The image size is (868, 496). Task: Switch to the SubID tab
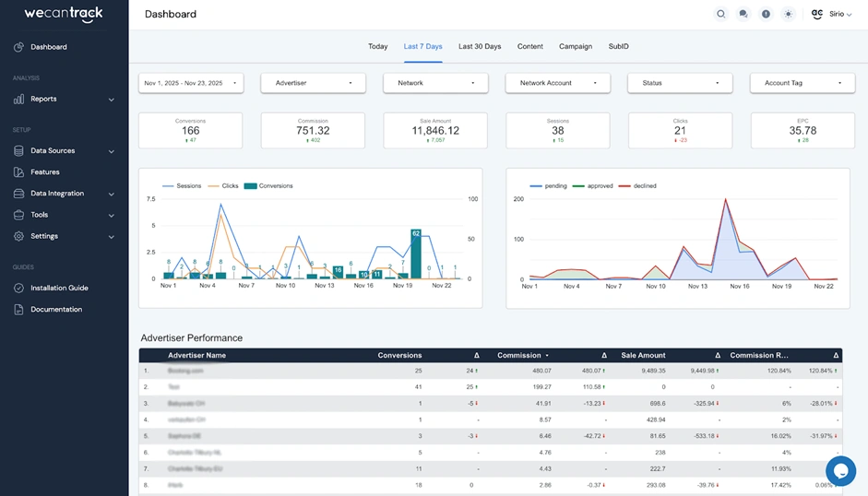(618, 46)
